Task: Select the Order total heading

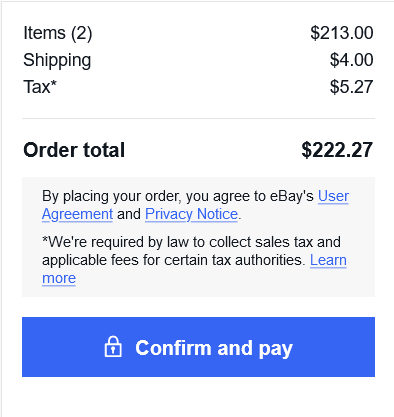Action: (74, 150)
